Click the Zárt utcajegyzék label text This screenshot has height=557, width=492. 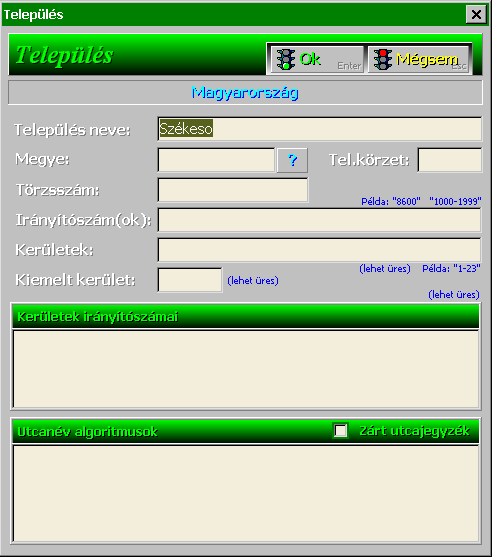415,431
